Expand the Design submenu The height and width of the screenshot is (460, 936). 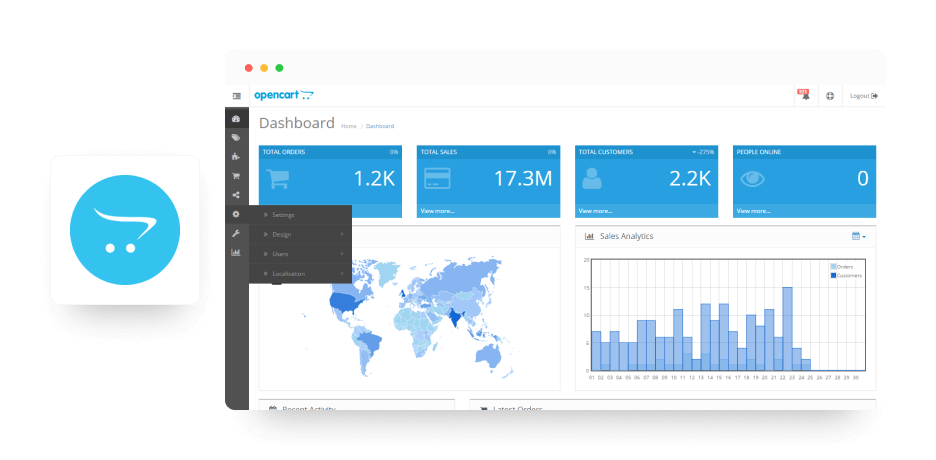(300, 234)
